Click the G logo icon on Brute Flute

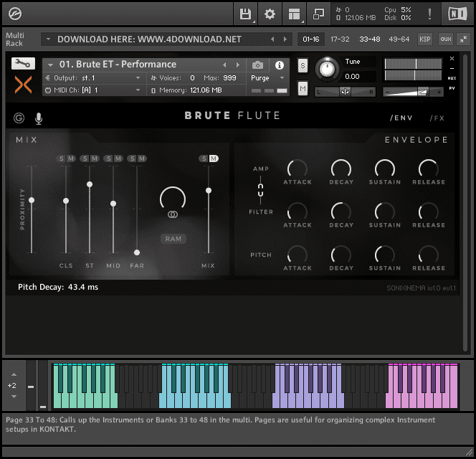[x=19, y=118]
